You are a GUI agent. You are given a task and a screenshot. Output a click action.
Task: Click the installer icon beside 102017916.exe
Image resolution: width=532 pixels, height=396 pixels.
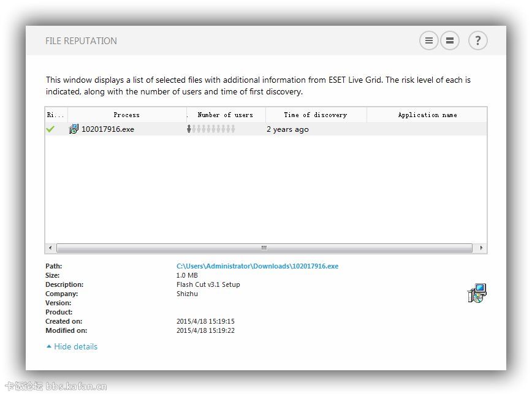point(74,129)
